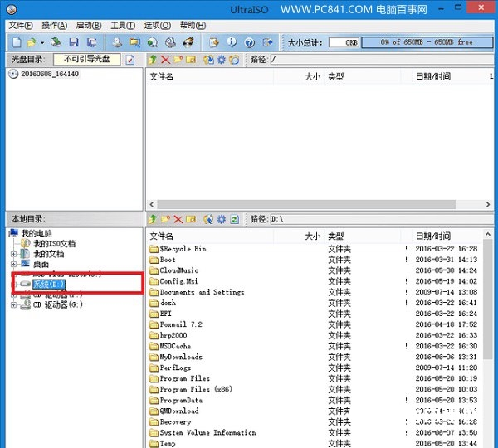This screenshot has height=448, width=498.
Task: Refresh the local pane with the green arrows icon
Action: point(234,219)
